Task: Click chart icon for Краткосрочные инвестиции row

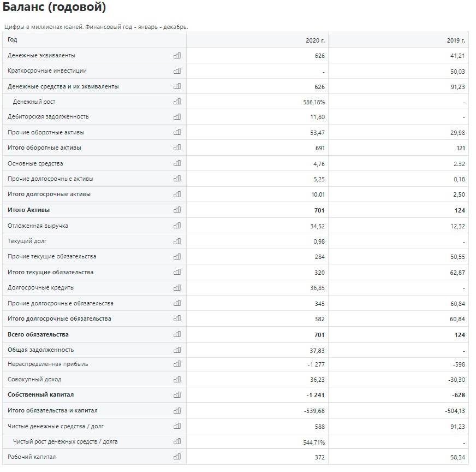Action: point(177,71)
